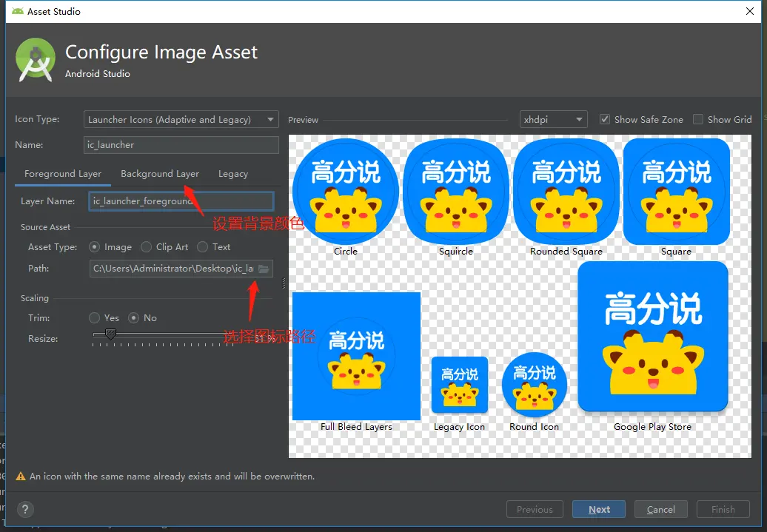Screen dimensions: 767x532
Task: Open the Icon Type dropdown
Action: [181, 119]
